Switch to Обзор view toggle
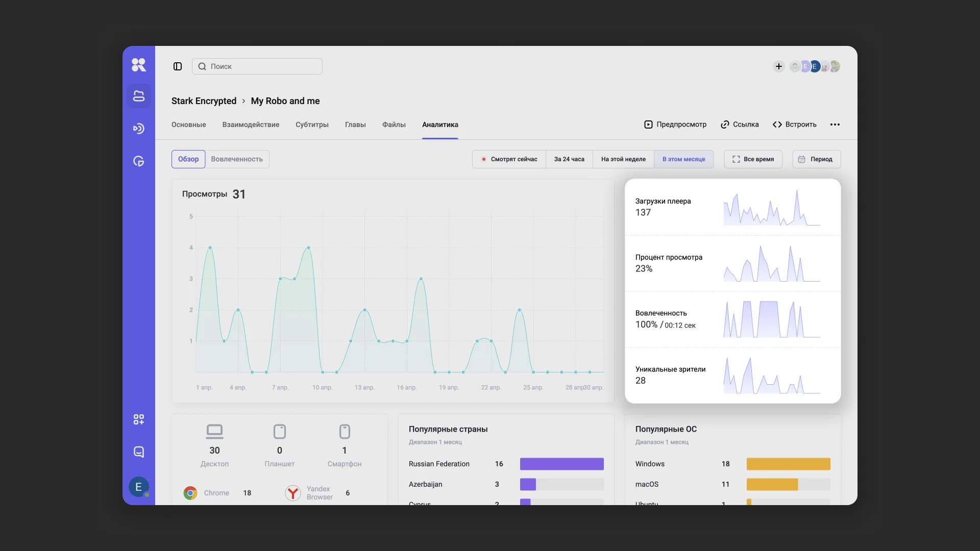 [188, 159]
